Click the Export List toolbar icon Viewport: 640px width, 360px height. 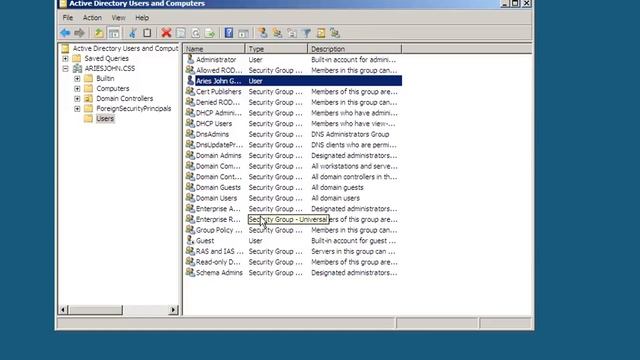tap(210, 33)
